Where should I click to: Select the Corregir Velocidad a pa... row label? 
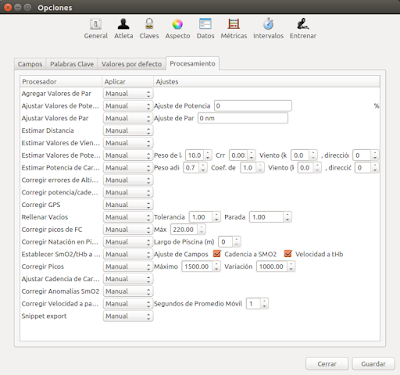pos(60,304)
